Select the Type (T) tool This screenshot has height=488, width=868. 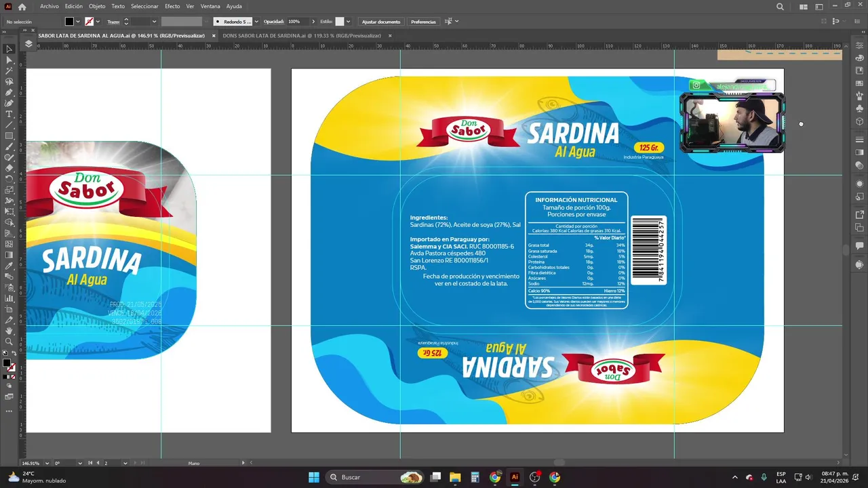9,114
